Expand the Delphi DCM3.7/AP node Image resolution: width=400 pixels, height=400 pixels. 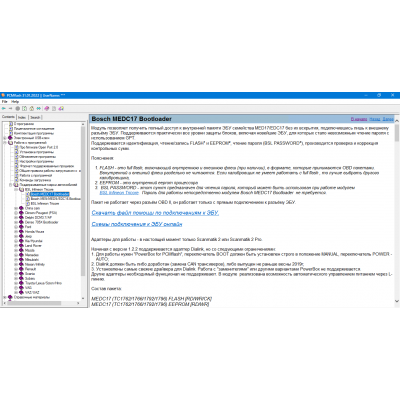click(16, 217)
